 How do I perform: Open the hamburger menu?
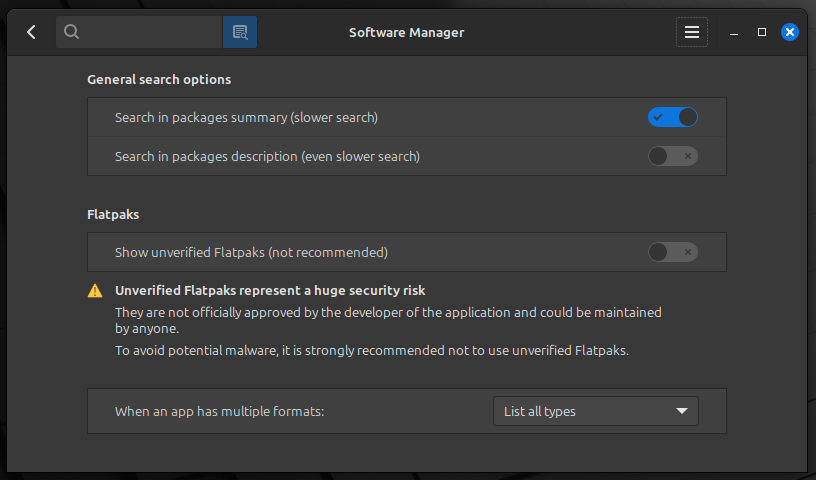coord(692,32)
